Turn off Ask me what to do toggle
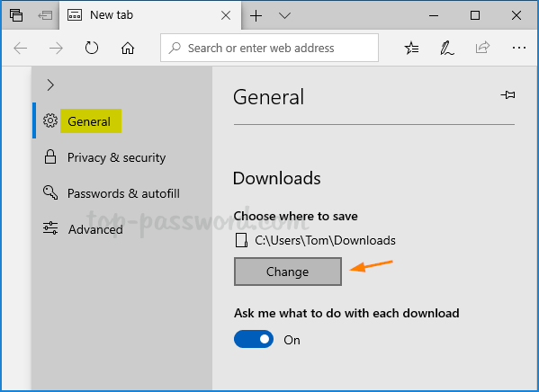The image size is (539, 392). pos(254,339)
